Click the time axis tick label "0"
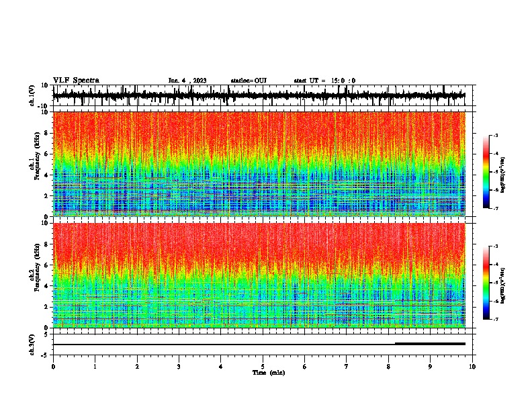Viewport: 532px width, 411px height. tap(53, 367)
